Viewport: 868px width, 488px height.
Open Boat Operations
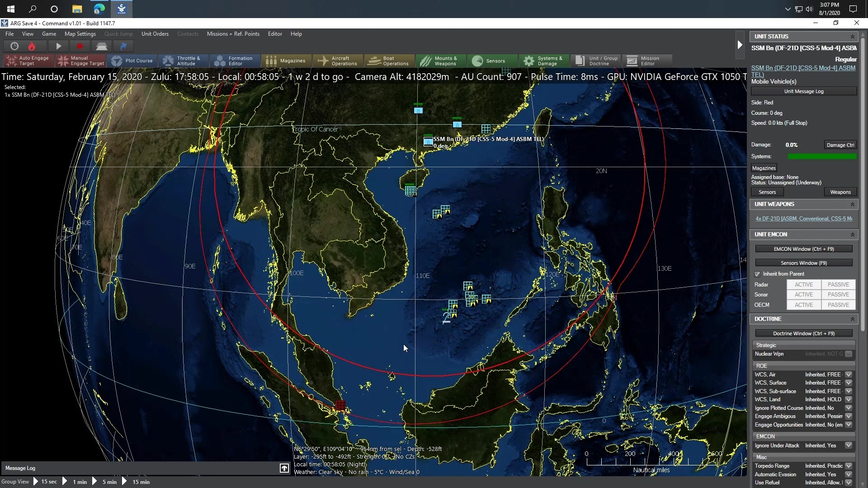390,61
